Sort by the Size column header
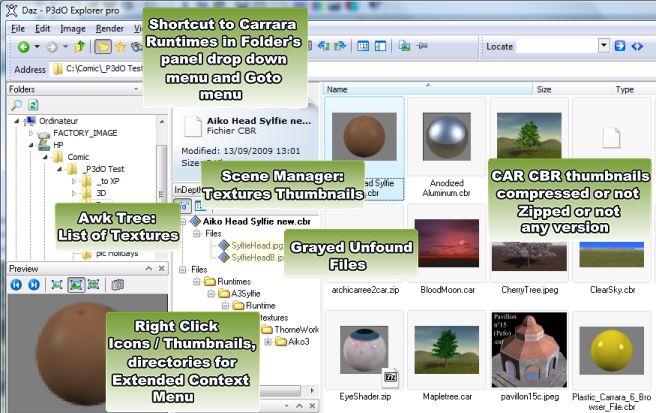Screen dimensions: 656x413 [572, 89]
